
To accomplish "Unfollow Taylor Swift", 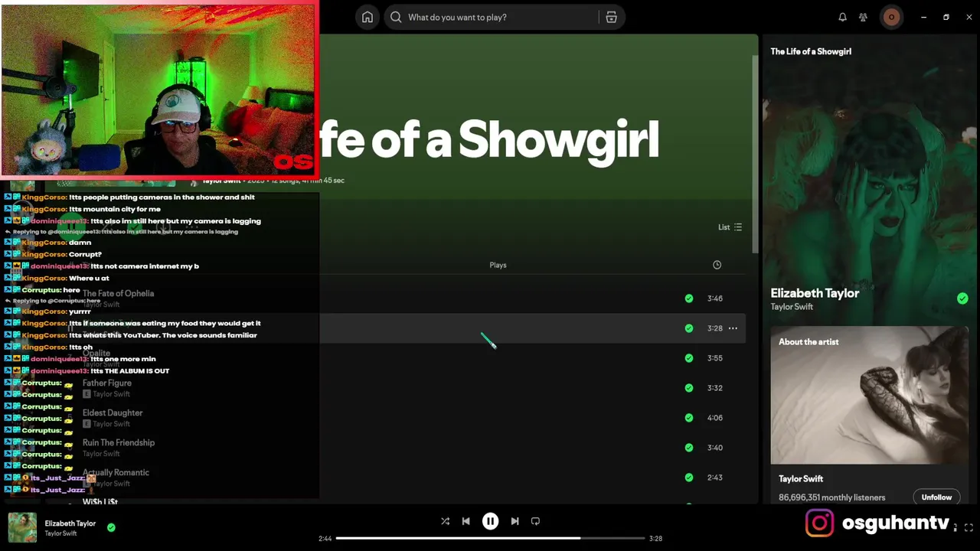I will coord(936,497).
